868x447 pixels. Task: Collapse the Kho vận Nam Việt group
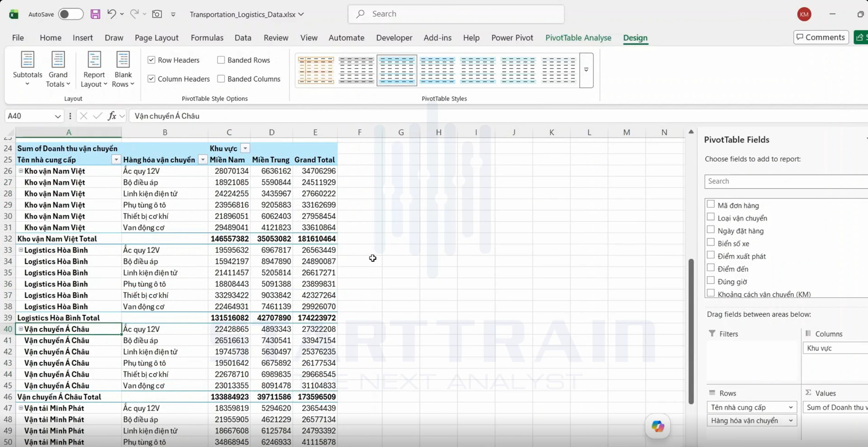coord(21,171)
